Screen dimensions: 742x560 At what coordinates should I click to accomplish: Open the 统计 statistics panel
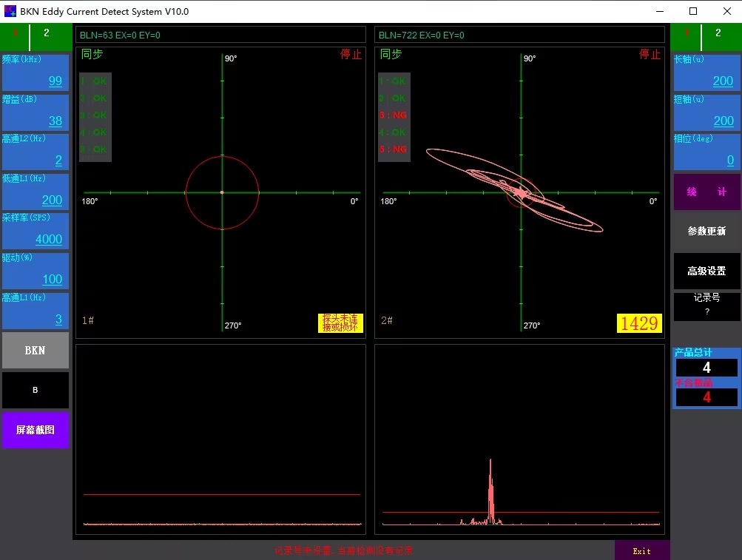click(706, 192)
